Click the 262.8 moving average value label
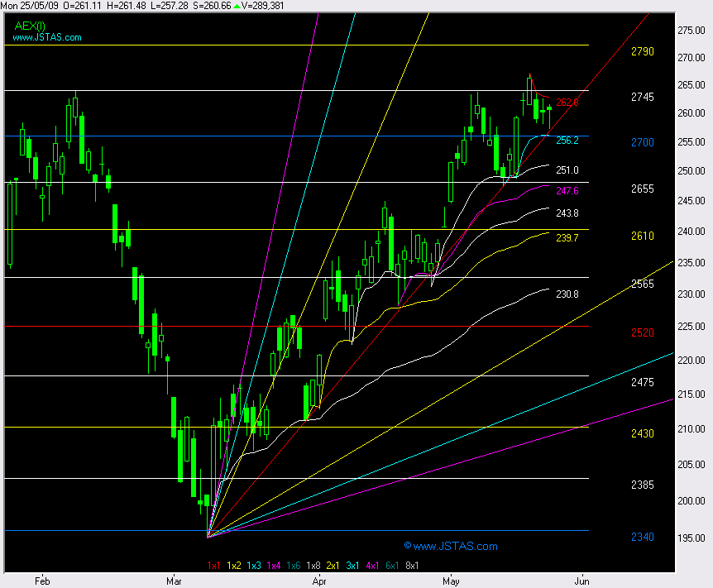This screenshot has width=713, height=588. click(567, 103)
